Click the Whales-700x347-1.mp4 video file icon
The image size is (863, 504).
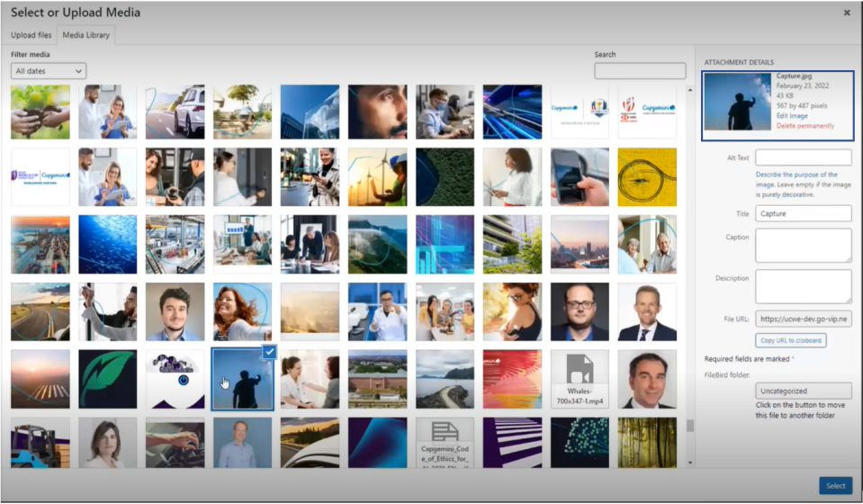coord(579,379)
